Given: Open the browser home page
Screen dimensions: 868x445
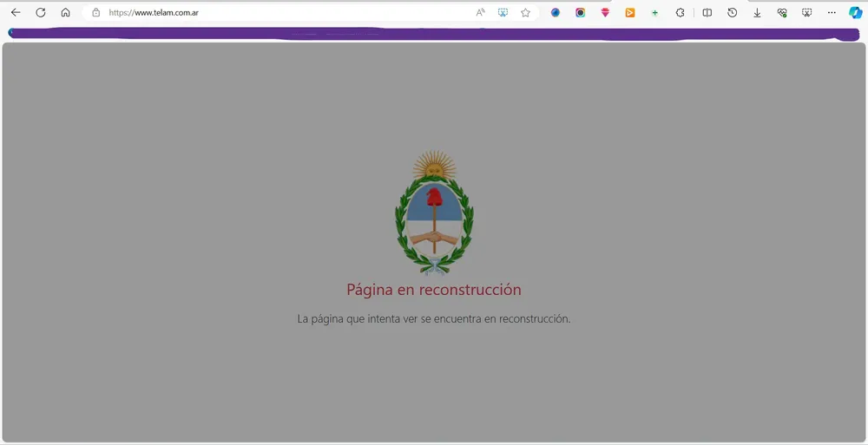Looking at the screenshot, I should coord(65,13).
